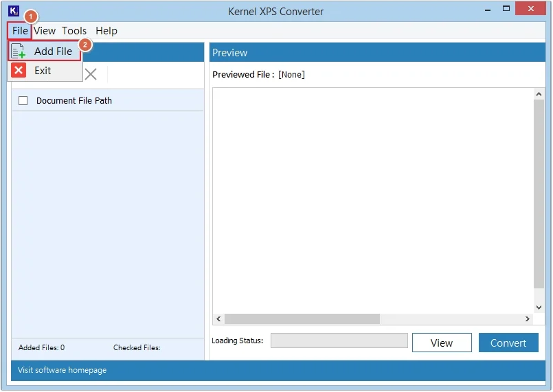
Task: Click the horizontal preview scrollbar thumb
Action: pos(302,319)
